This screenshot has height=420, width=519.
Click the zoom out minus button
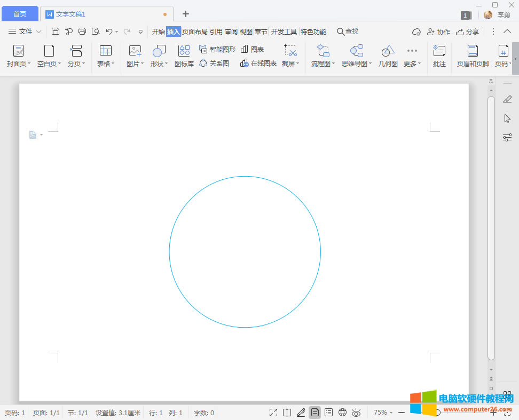point(402,413)
